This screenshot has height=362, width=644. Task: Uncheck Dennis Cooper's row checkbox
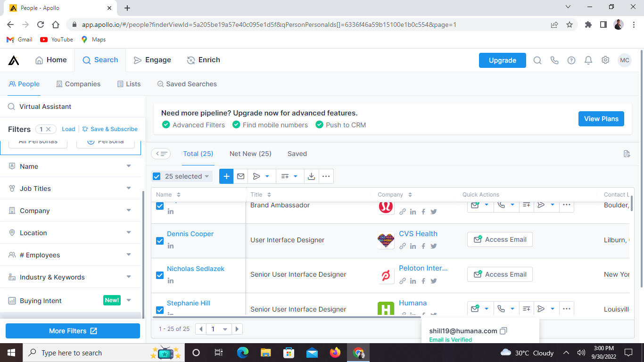(160, 240)
